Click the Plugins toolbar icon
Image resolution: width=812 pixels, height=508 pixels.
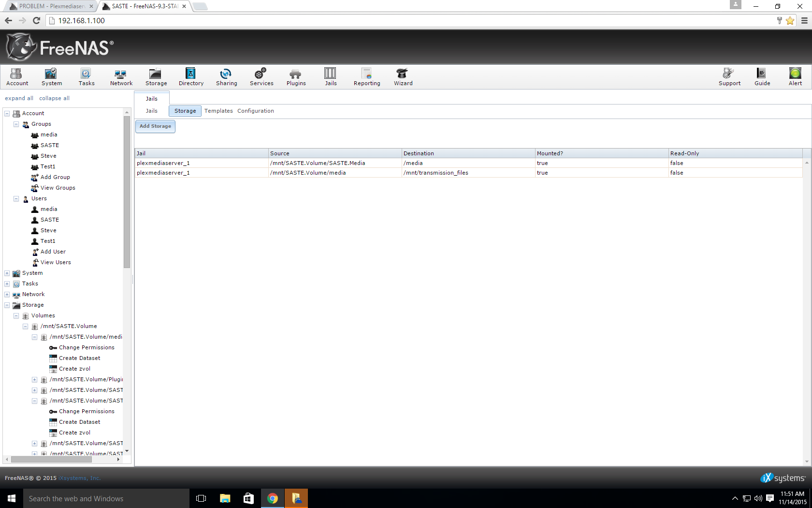point(296,76)
